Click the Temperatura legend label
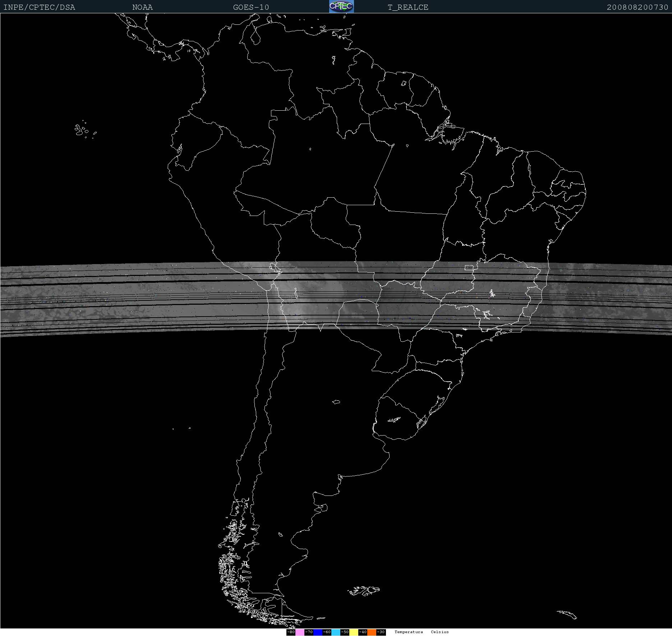Image resolution: width=672 pixels, height=636 pixels. pyautogui.click(x=409, y=632)
